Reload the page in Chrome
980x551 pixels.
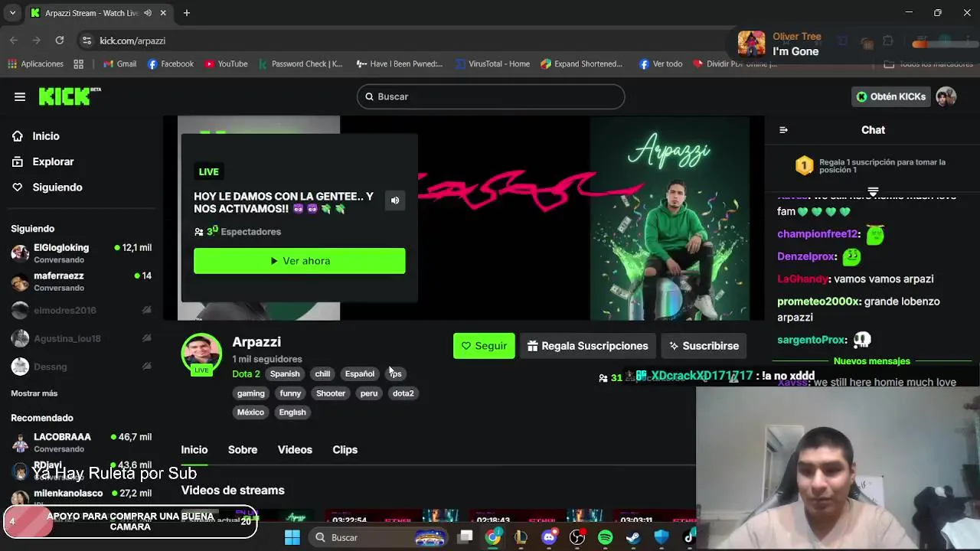[x=60, y=41]
